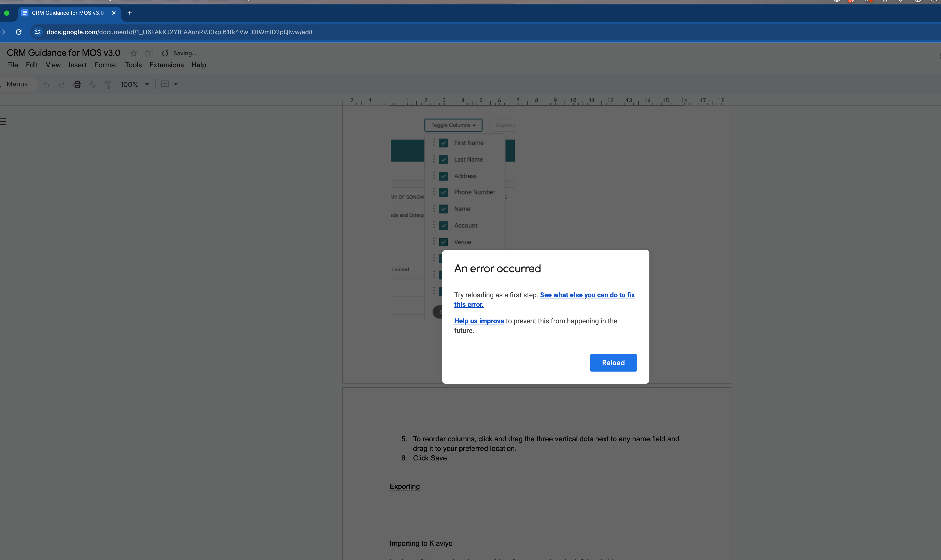
Task: Expand arrow next to add comment
Action: tap(175, 84)
